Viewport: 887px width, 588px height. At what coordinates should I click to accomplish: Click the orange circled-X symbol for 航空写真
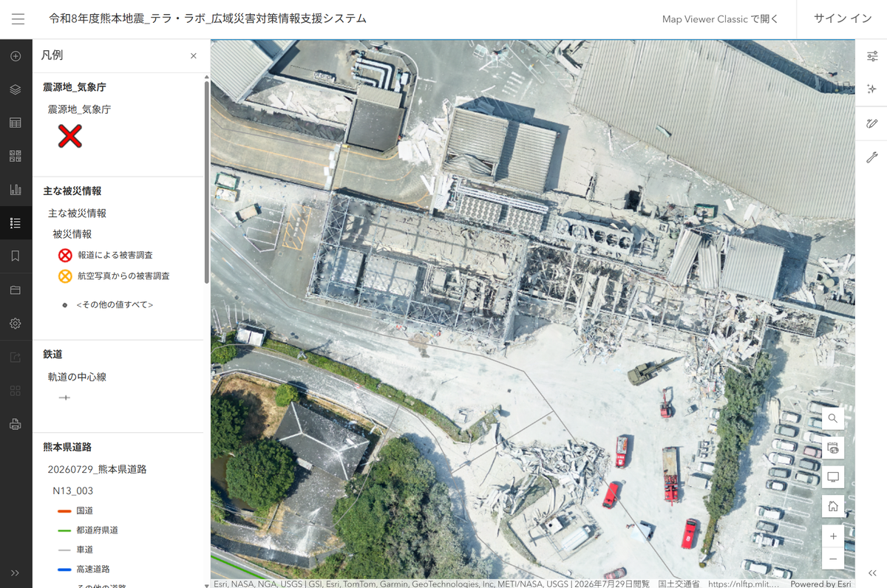coord(65,276)
